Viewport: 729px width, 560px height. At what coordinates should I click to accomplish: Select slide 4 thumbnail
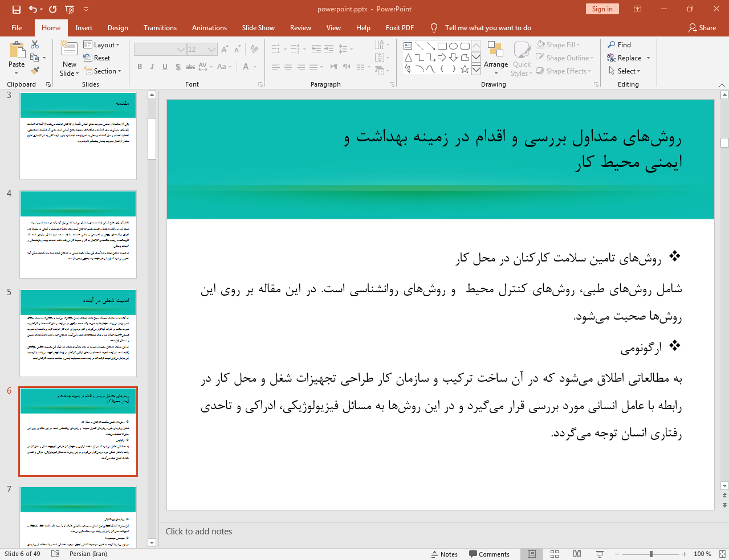click(x=78, y=234)
